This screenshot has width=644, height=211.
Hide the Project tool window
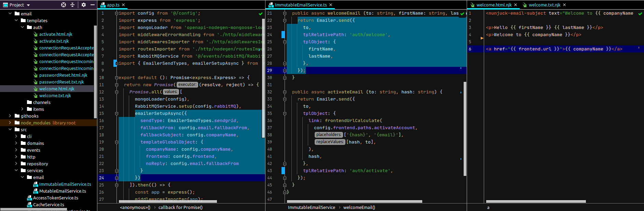click(x=92, y=5)
